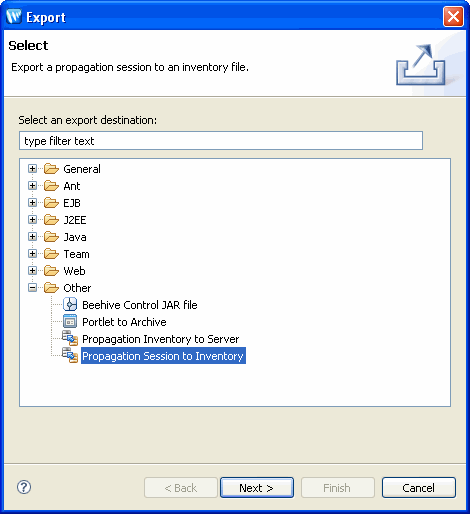This screenshot has height=514, width=470.
Task: Select the J2EE category label
Action: 75,220
